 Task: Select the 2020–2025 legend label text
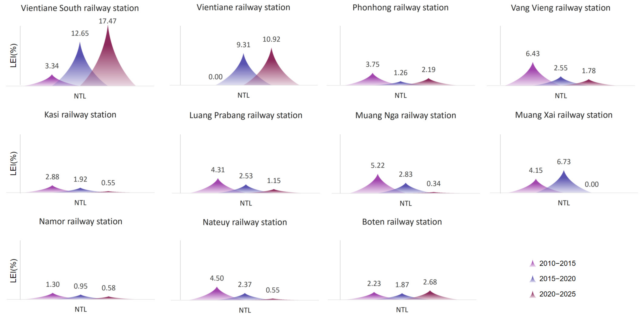[x=557, y=294]
